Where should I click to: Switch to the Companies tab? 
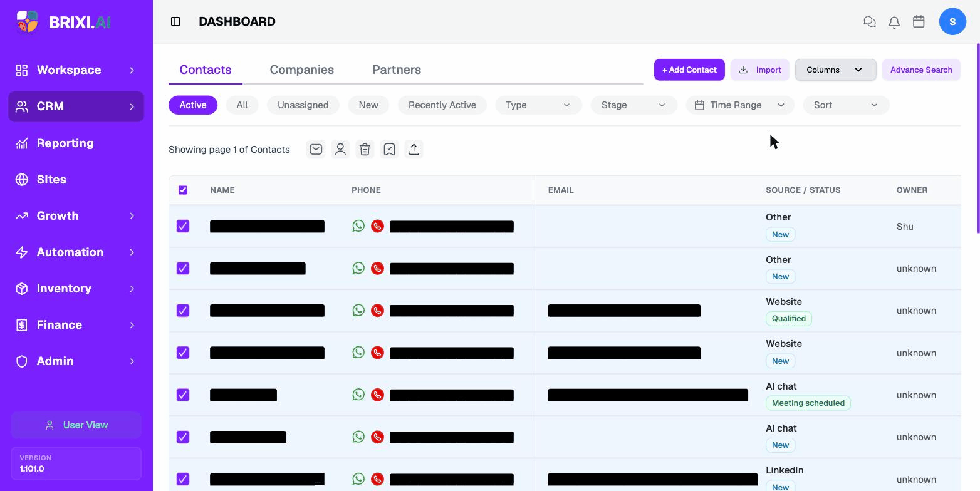point(301,70)
